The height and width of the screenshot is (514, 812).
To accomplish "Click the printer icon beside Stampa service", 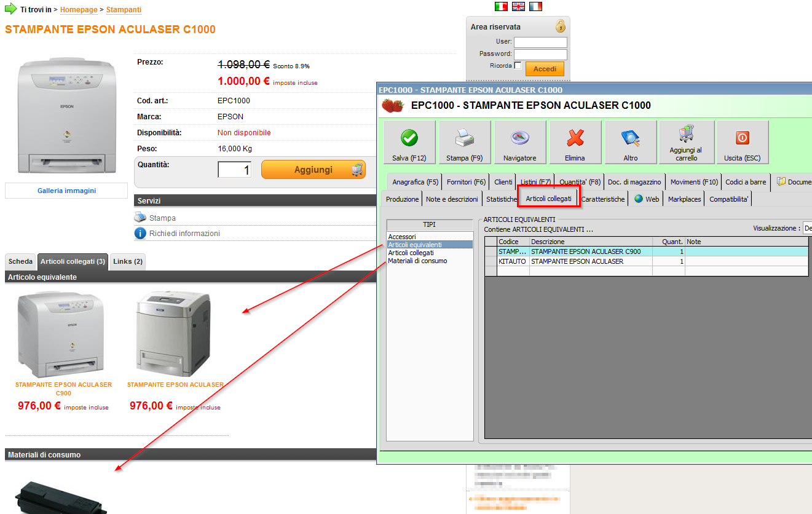I will click(x=140, y=218).
